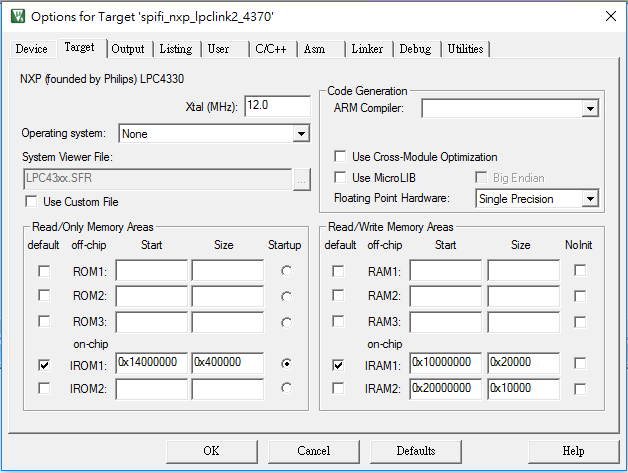Click the ROM1 Size field
The height and width of the screenshot is (473, 628).
tap(227, 270)
